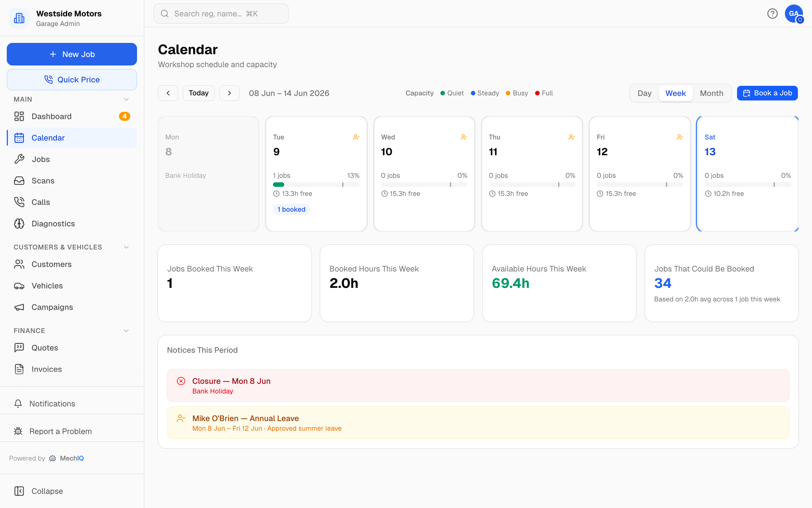Click the Report a Problem bug icon

[18, 431]
